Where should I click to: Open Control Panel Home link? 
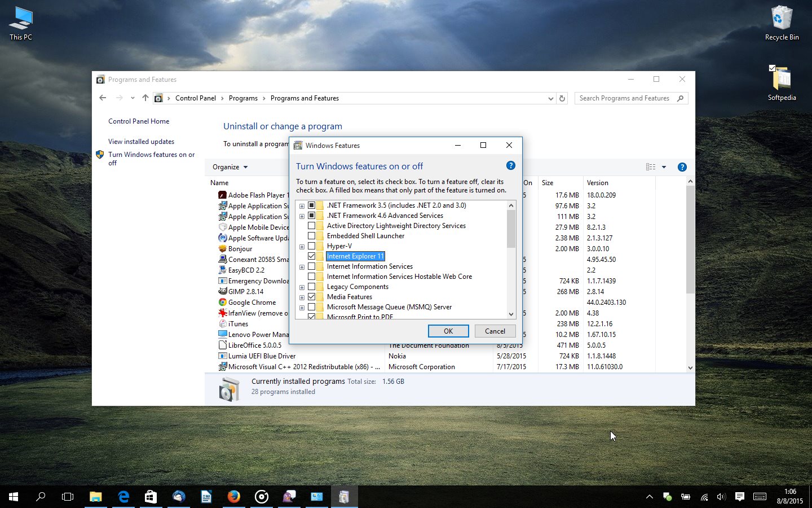pyautogui.click(x=139, y=121)
